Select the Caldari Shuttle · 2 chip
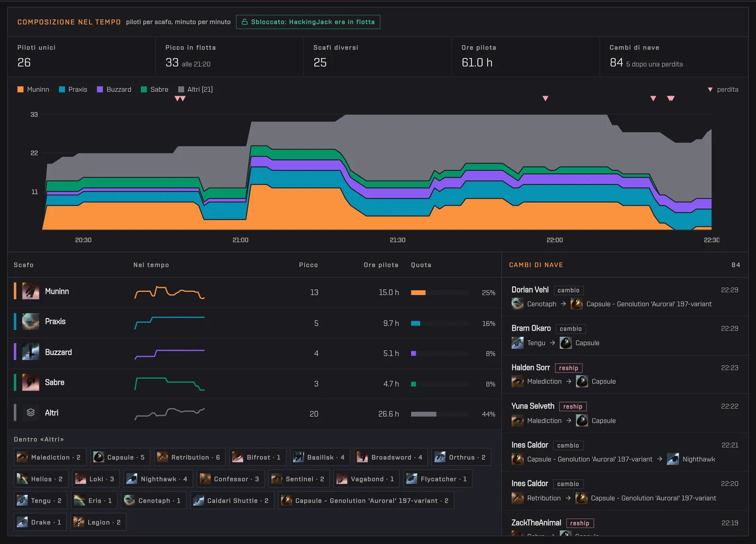 click(232, 501)
